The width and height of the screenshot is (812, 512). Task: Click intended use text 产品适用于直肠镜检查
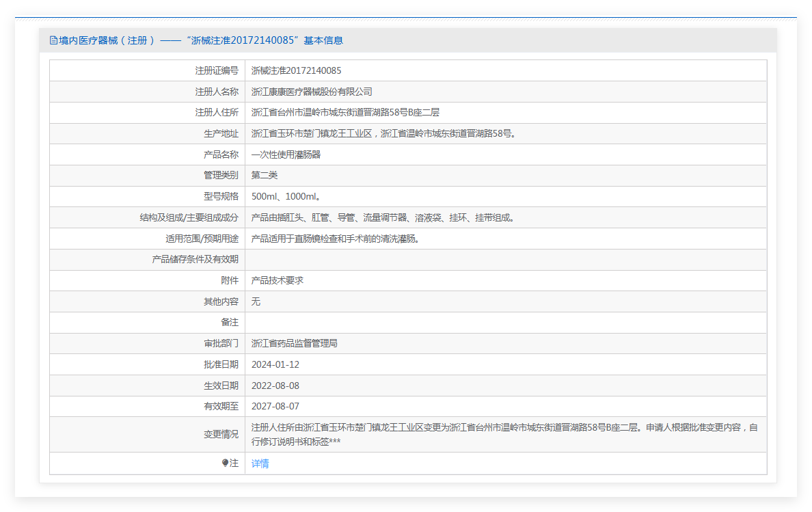(335, 239)
